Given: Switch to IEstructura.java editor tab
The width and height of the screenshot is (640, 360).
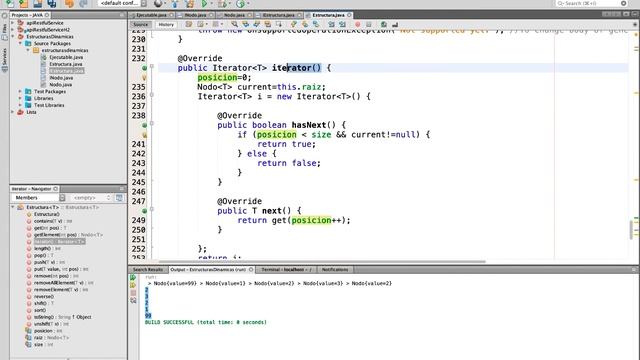Looking at the screenshot, I should tap(278, 15).
